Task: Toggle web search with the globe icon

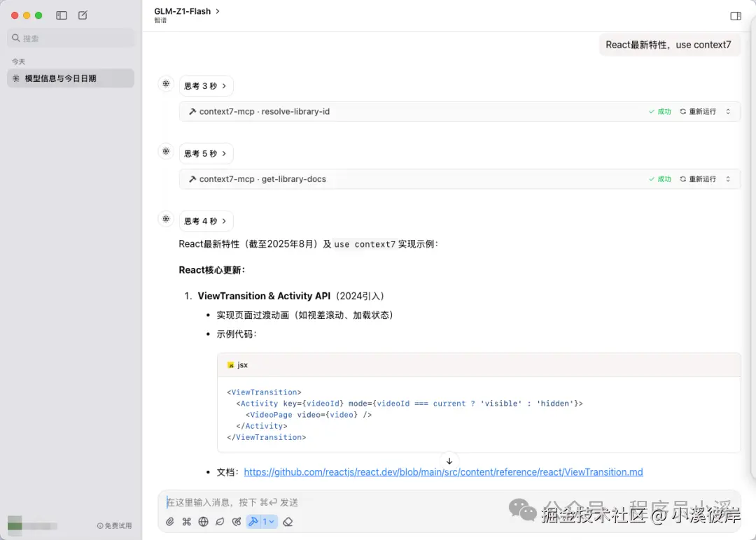Action: 203,521
